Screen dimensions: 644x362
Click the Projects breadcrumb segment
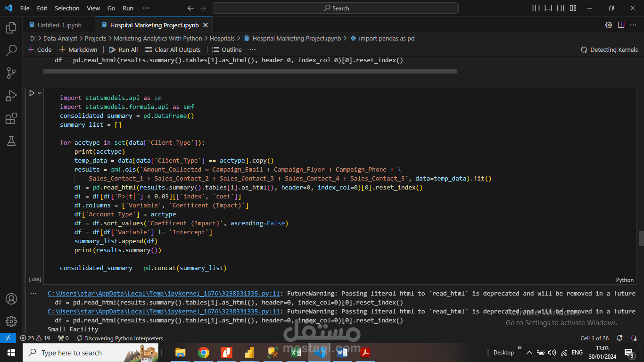(95, 38)
